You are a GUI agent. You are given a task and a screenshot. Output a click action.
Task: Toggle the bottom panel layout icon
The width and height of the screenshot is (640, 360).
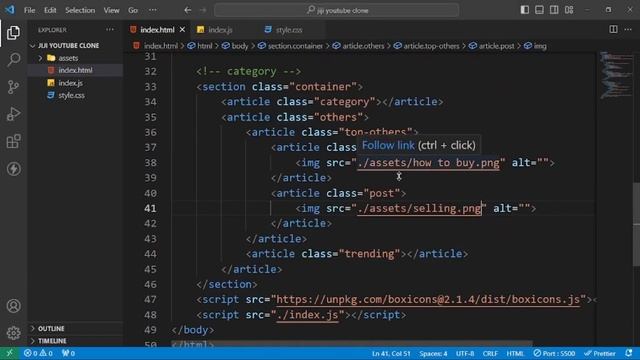tap(539, 10)
